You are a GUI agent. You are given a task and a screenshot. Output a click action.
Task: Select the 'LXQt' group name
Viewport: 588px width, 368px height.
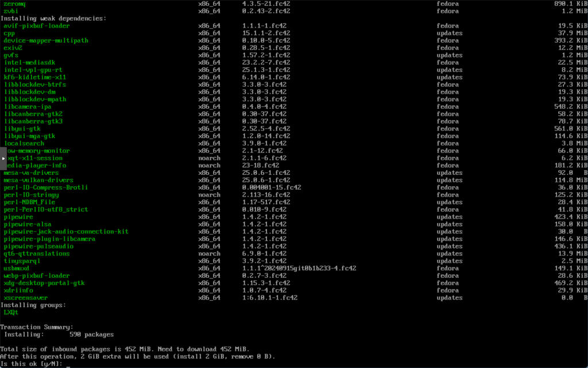[11, 312]
